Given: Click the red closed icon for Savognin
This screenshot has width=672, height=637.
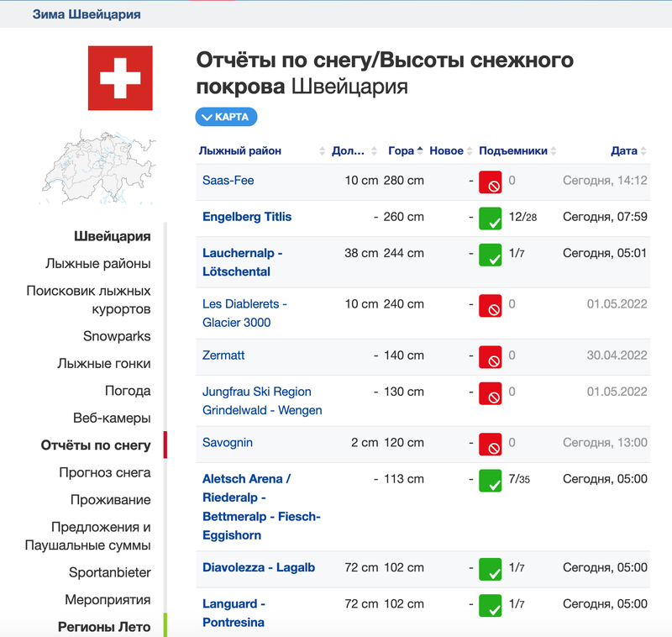Looking at the screenshot, I should pyautogui.click(x=491, y=444).
